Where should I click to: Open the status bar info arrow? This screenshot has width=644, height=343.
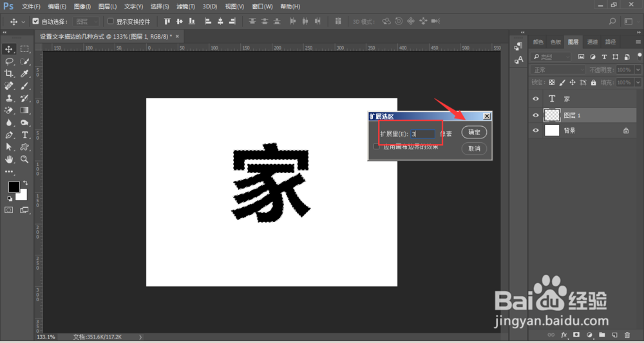(x=140, y=337)
